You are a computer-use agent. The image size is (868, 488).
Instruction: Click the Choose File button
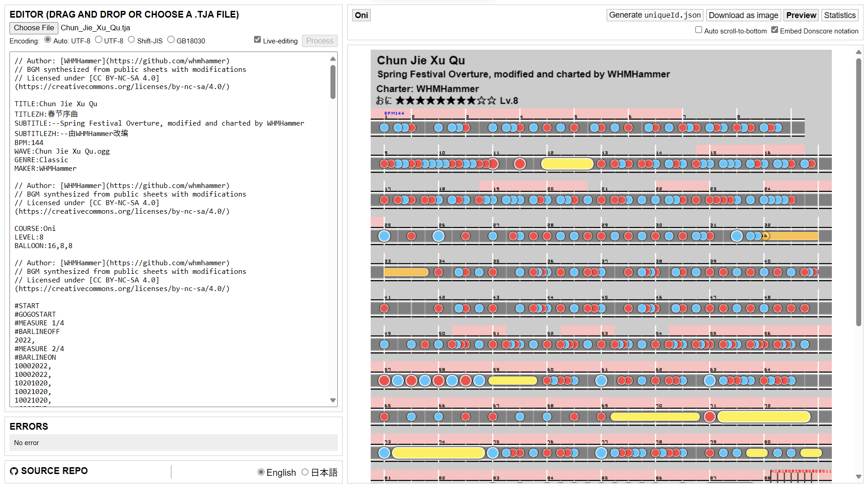coord(34,28)
